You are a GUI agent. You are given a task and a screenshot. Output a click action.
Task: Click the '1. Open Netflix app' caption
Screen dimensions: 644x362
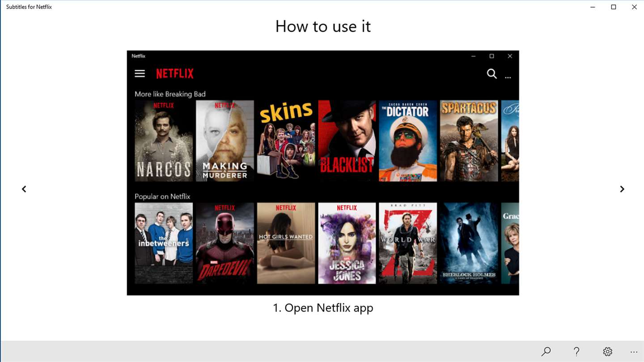tap(323, 308)
